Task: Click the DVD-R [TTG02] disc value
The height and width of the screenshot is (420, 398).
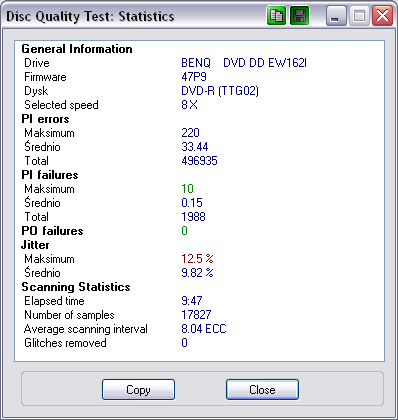Action: coord(220,91)
